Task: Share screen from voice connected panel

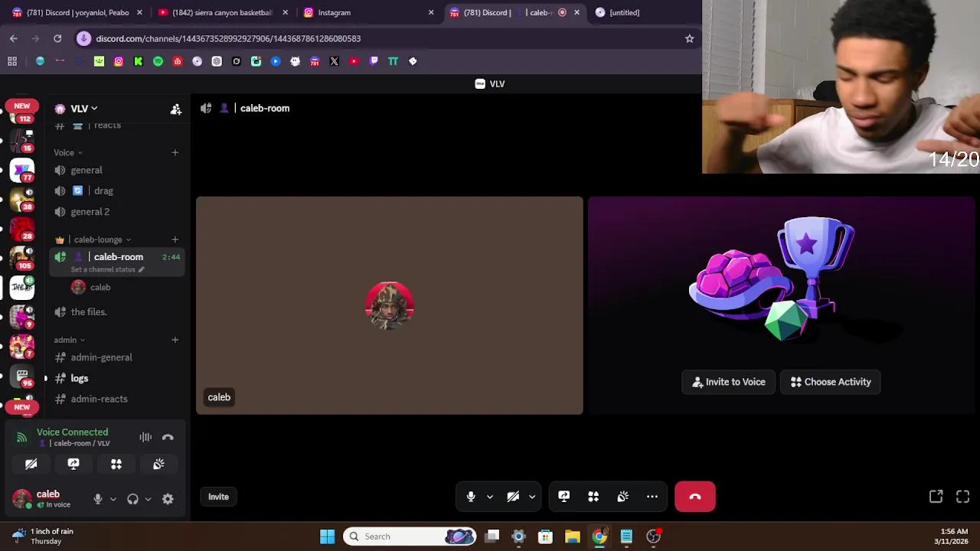Action: tap(73, 465)
